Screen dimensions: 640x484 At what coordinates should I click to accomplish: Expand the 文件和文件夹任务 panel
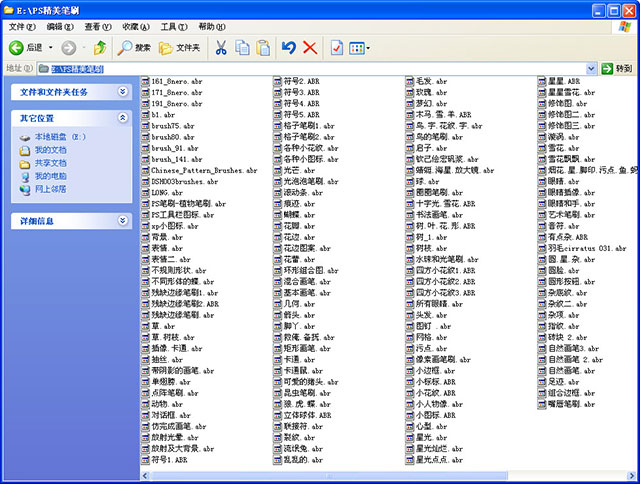(x=122, y=91)
